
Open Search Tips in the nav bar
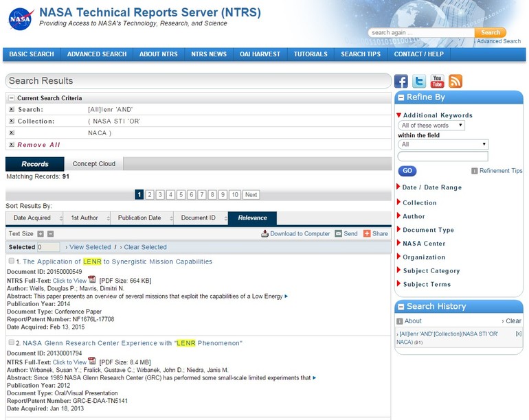tap(361, 54)
